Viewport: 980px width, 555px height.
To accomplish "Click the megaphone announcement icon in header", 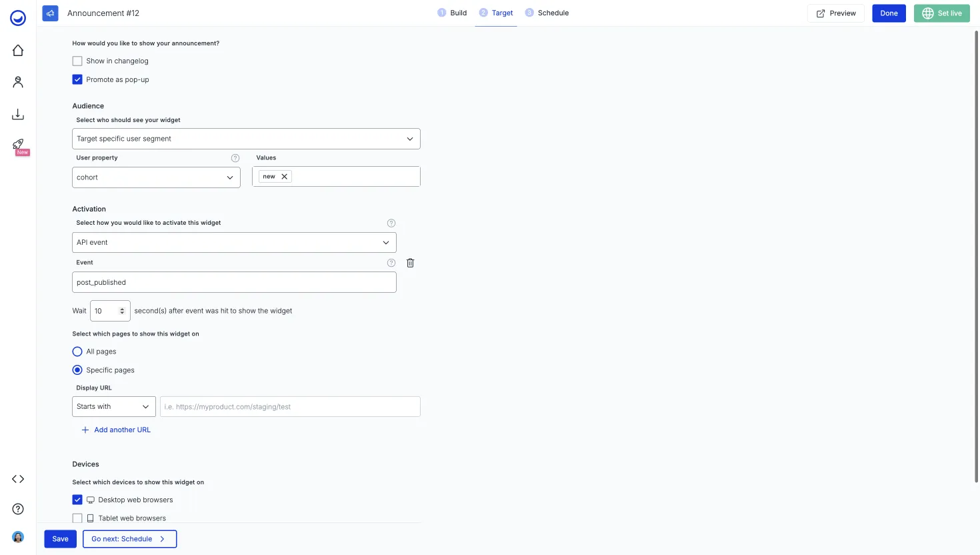I will 50,13.
